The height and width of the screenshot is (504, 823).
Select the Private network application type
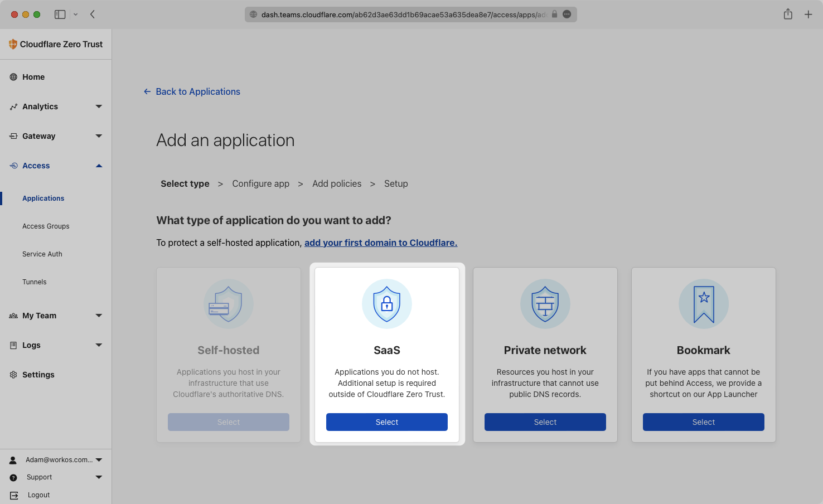pyautogui.click(x=545, y=422)
